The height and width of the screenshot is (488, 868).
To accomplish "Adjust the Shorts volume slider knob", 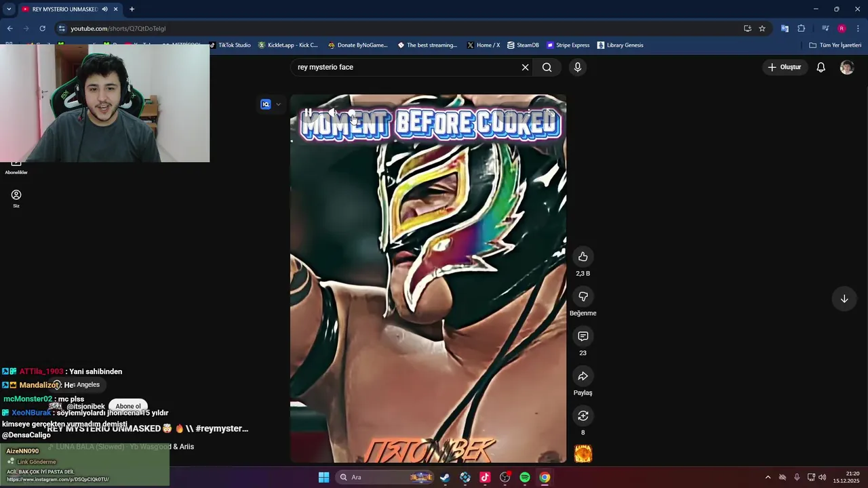I will point(352,113).
